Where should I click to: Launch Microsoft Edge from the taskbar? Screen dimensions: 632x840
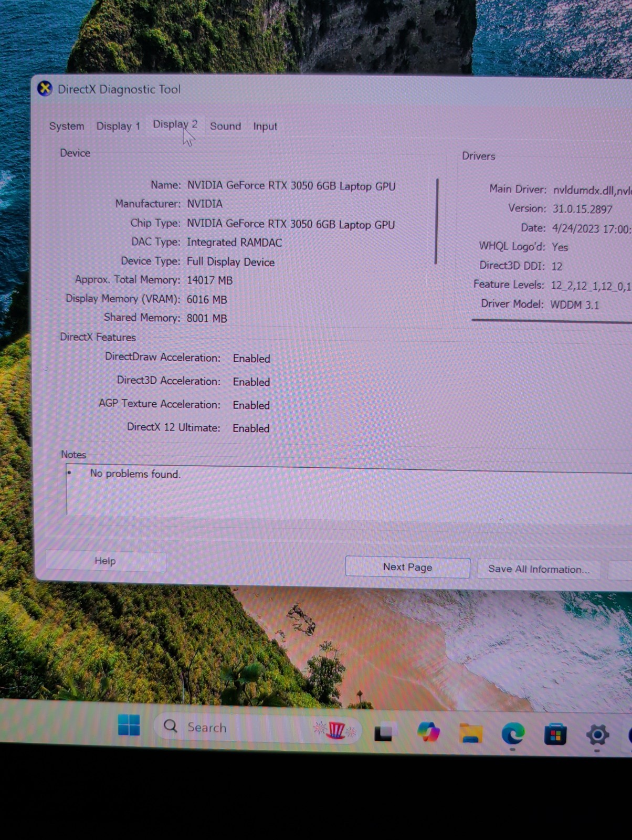click(513, 733)
